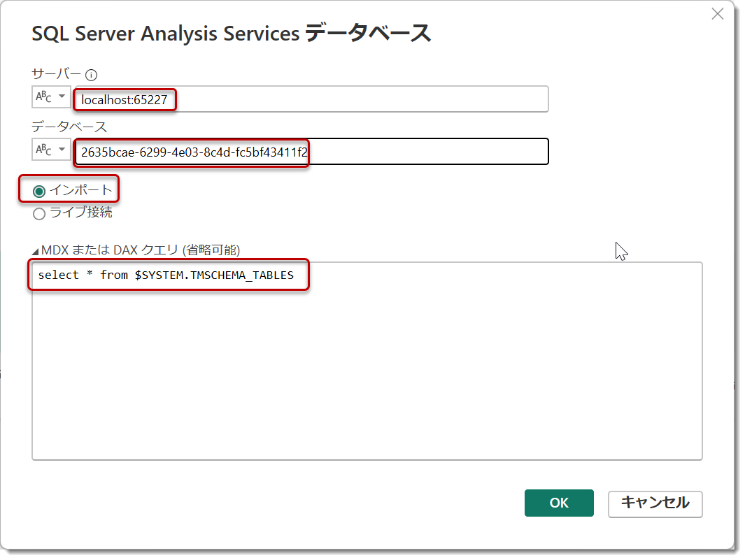Click the キャンセル button

point(655,503)
